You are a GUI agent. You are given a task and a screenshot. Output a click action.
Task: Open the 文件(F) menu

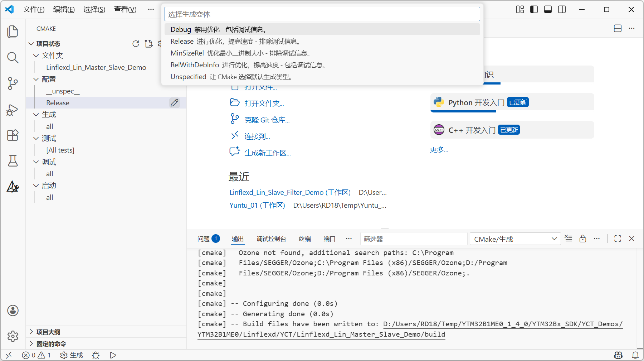click(x=34, y=9)
